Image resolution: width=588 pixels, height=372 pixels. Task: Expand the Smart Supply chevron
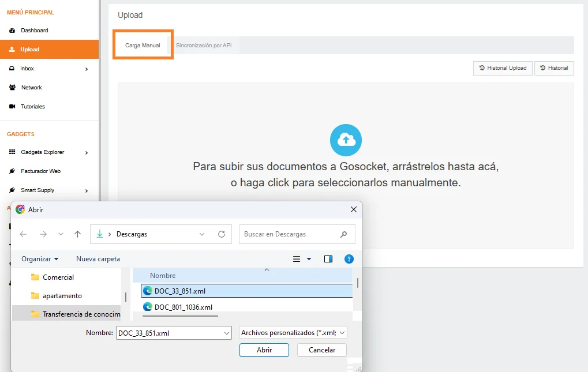[87, 191]
